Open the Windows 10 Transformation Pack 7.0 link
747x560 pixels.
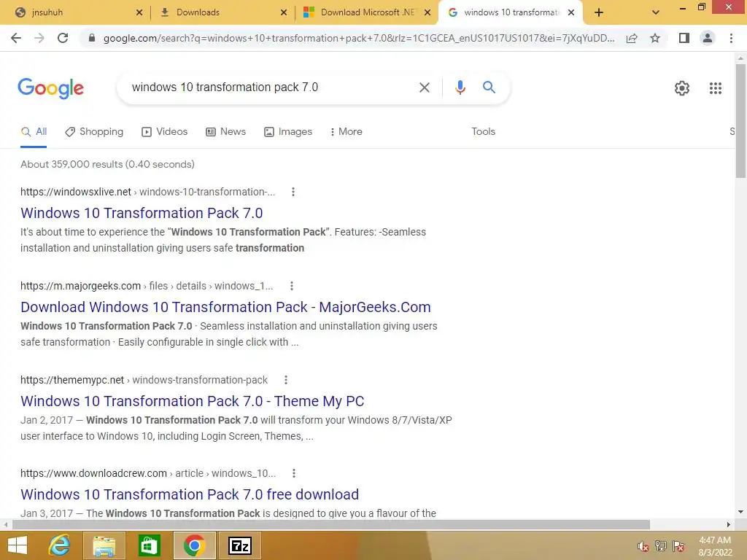coord(142,213)
